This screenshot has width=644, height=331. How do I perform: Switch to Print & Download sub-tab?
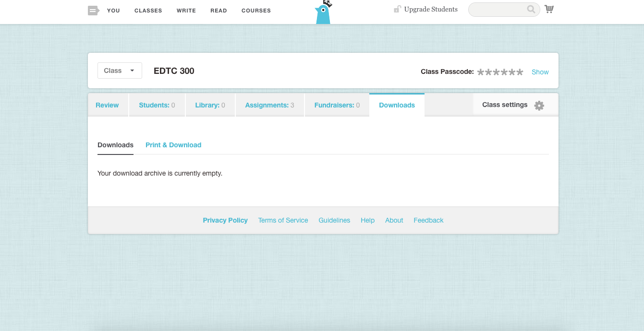[x=173, y=145]
